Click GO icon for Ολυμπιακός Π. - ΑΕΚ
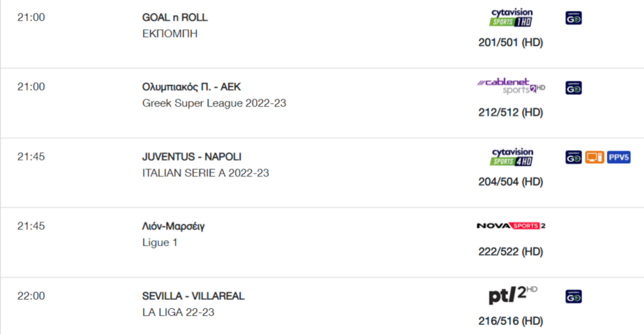The width and height of the screenshot is (644, 334). point(573,88)
